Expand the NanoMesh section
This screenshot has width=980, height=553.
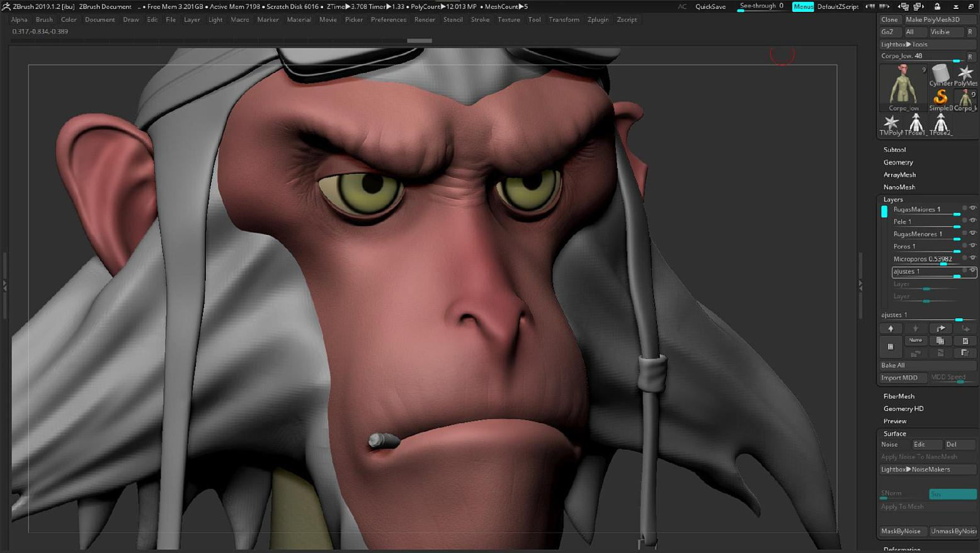click(x=899, y=187)
